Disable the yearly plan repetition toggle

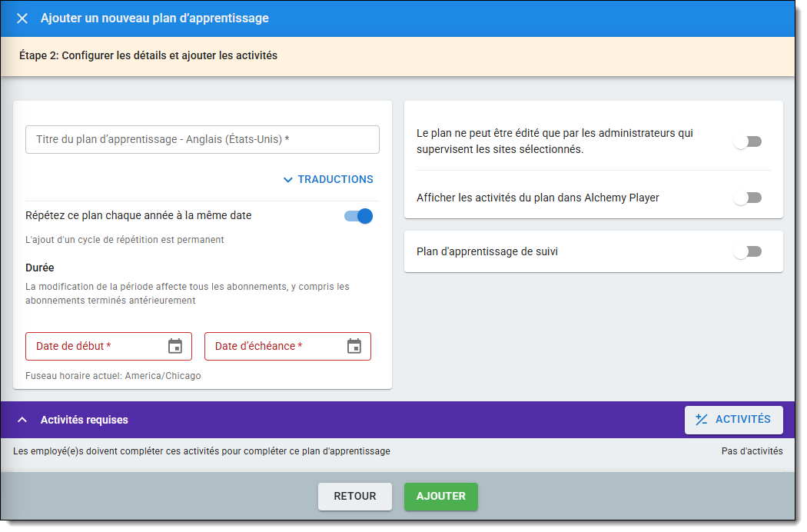pyautogui.click(x=359, y=216)
